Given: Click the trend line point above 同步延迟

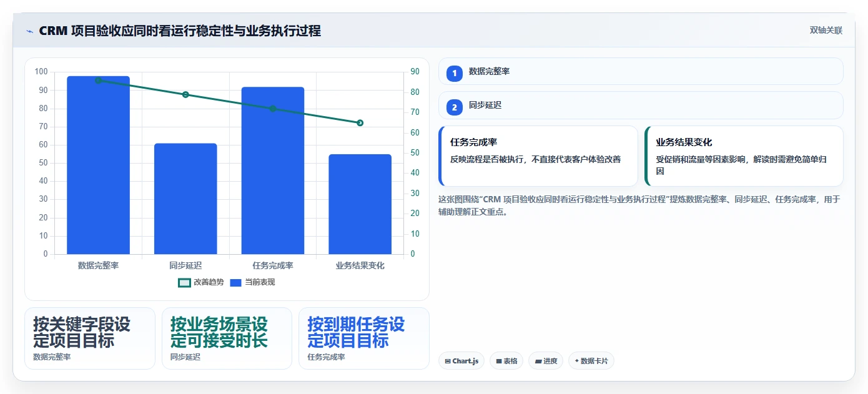Looking at the screenshot, I should pos(185,95).
